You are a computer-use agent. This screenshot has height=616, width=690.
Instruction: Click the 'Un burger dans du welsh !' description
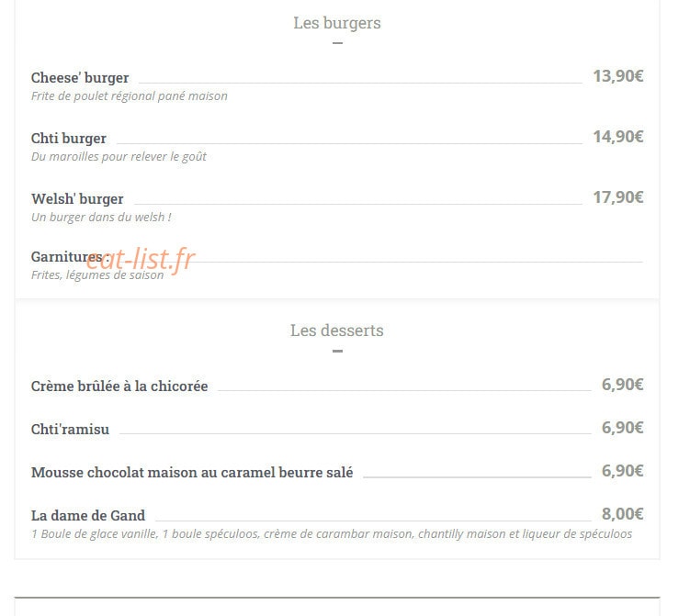[x=101, y=218]
